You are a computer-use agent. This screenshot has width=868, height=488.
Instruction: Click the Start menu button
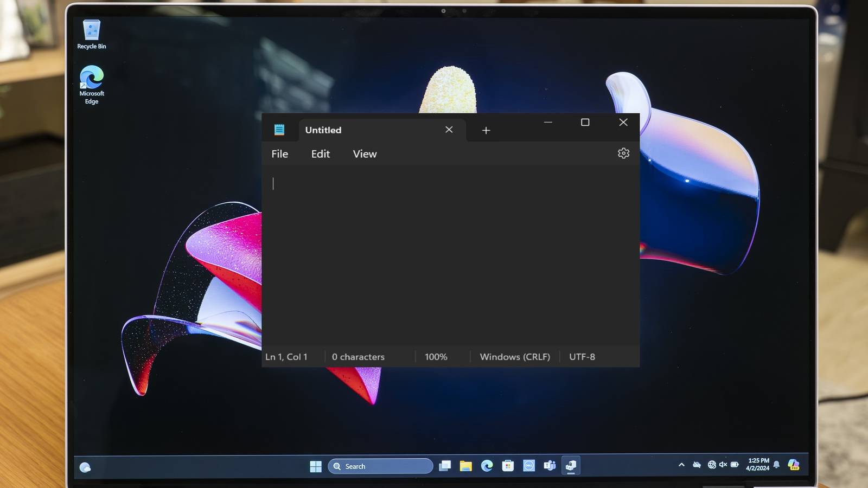click(316, 466)
